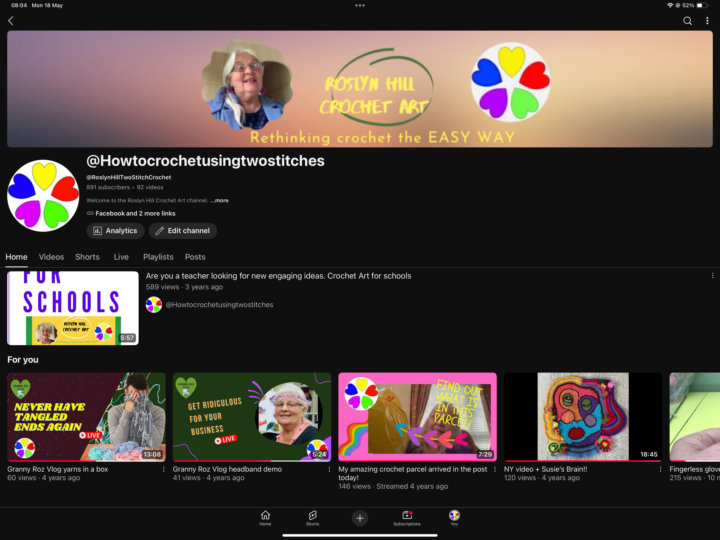Play Get Ridiculous For Your Business thumbnail
This screenshot has width=720, height=540.
click(x=252, y=416)
